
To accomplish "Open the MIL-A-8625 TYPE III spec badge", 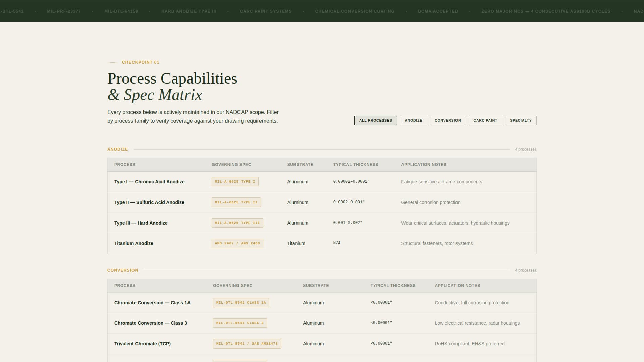I will pyautogui.click(x=237, y=223).
